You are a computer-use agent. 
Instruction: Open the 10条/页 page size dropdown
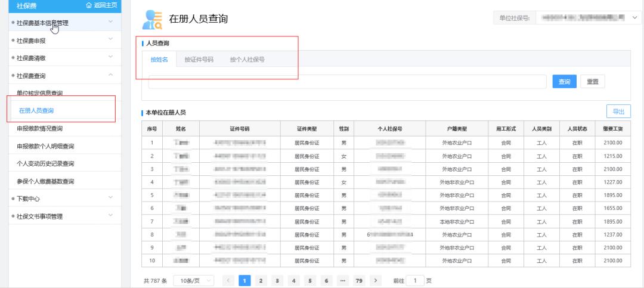point(193,280)
